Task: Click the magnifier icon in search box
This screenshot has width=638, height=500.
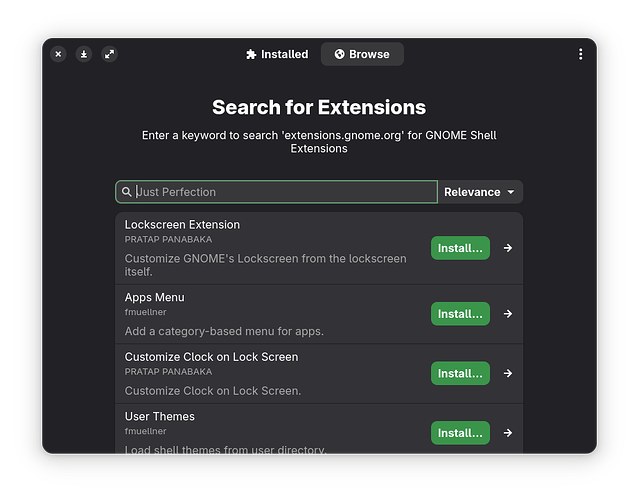Action: tap(127, 192)
